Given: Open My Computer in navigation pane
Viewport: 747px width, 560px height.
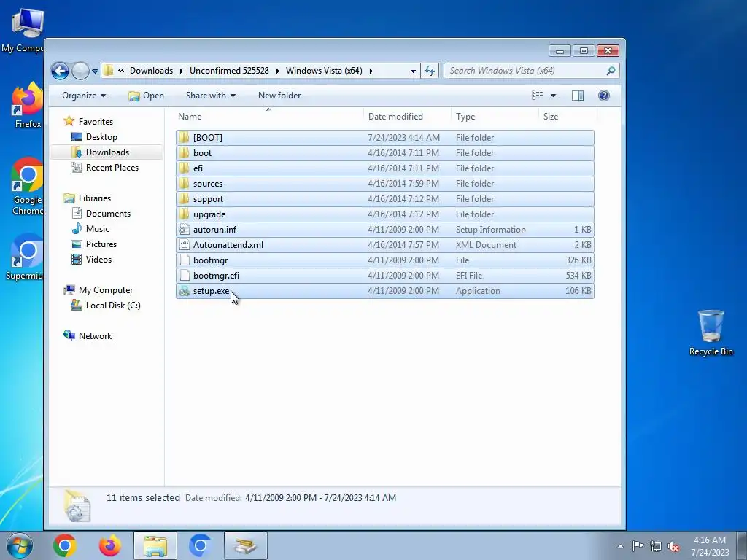Looking at the screenshot, I should (x=106, y=290).
